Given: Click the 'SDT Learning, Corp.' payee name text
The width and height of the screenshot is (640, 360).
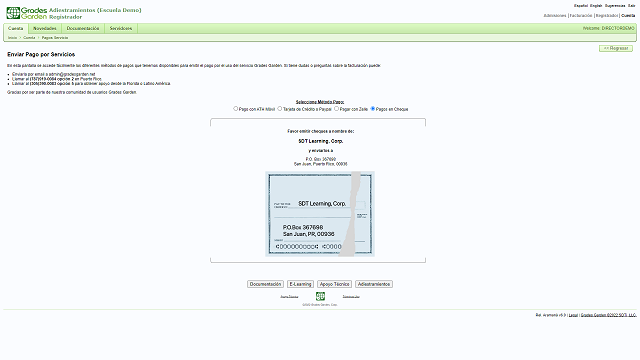Looking at the screenshot, I should point(320,141).
